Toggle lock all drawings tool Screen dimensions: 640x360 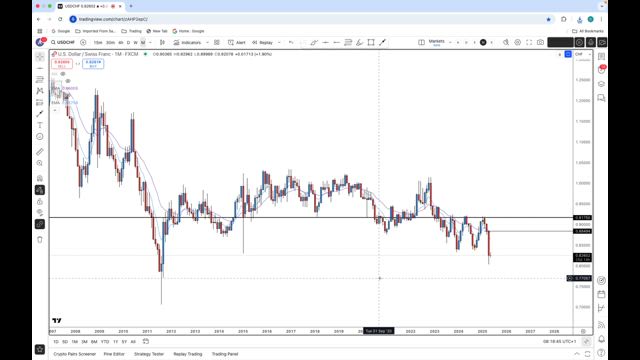pyautogui.click(x=40, y=202)
